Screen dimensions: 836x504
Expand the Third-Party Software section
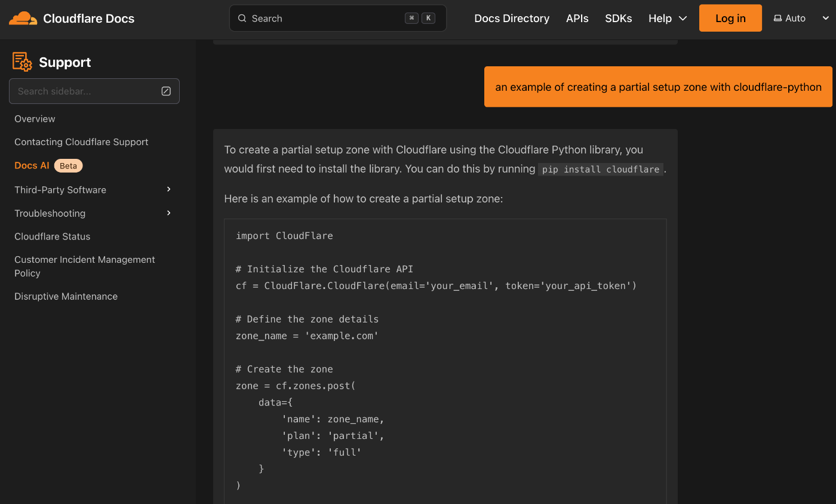click(168, 189)
